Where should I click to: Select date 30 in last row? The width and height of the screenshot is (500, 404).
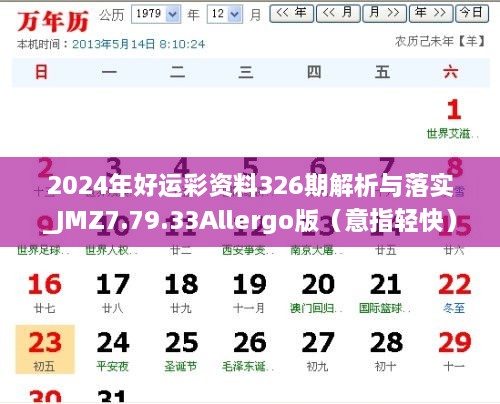click(45, 396)
